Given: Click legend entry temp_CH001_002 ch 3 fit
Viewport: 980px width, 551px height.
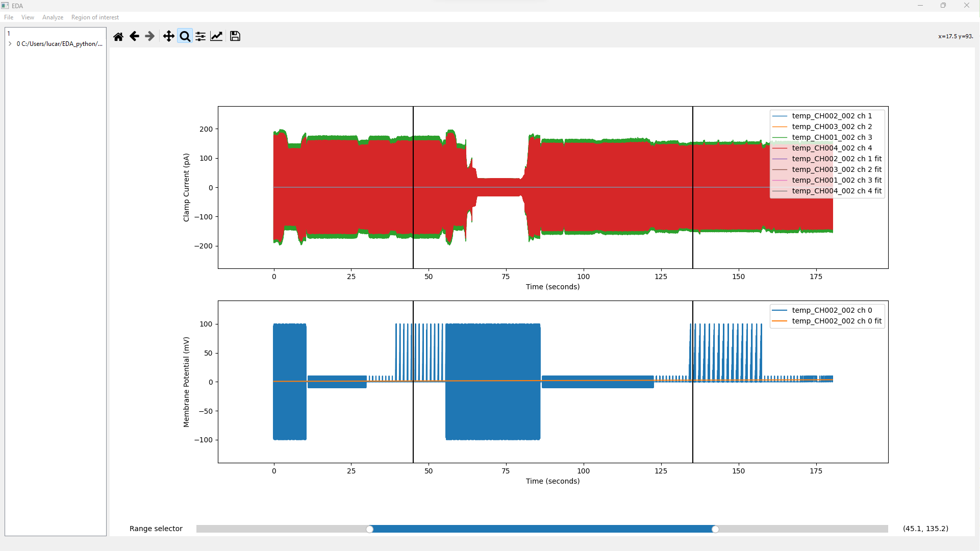Looking at the screenshot, I should coord(827,180).
